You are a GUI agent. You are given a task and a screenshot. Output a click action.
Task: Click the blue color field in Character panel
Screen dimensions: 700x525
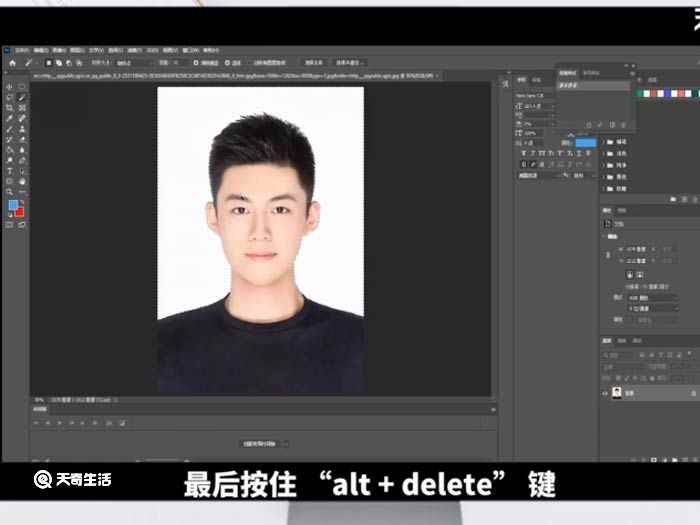point(586,143)
